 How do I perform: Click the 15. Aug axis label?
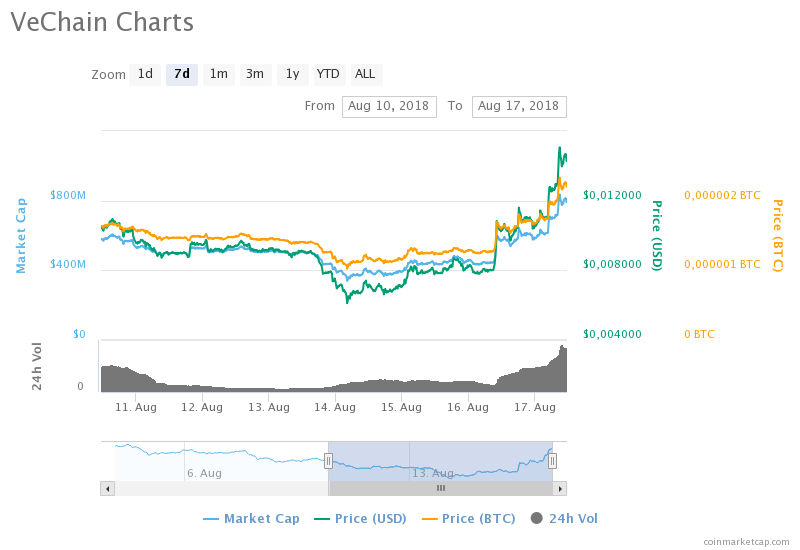402,407
